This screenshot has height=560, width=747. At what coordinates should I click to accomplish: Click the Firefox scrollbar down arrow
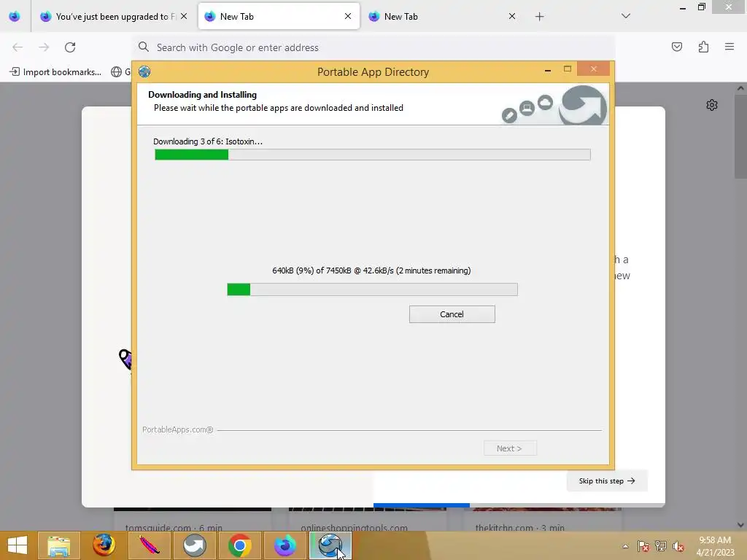[x=740, y=525]
